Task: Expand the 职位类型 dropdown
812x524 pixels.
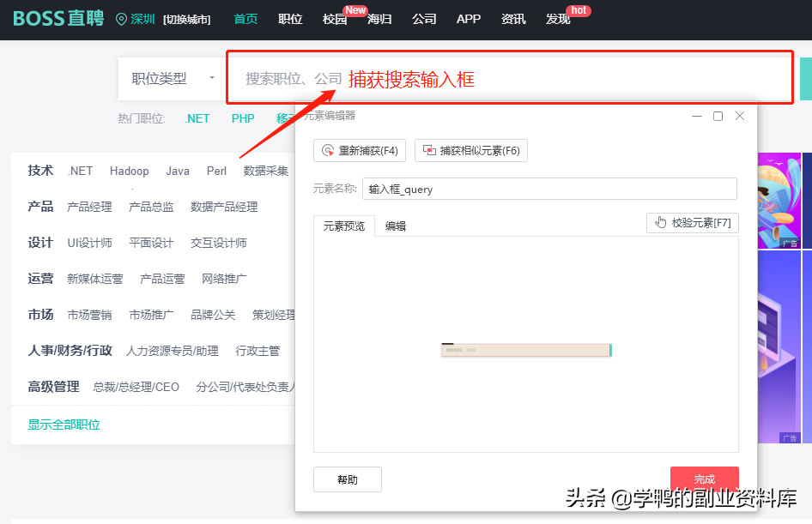Action: [x=173, y=79]
